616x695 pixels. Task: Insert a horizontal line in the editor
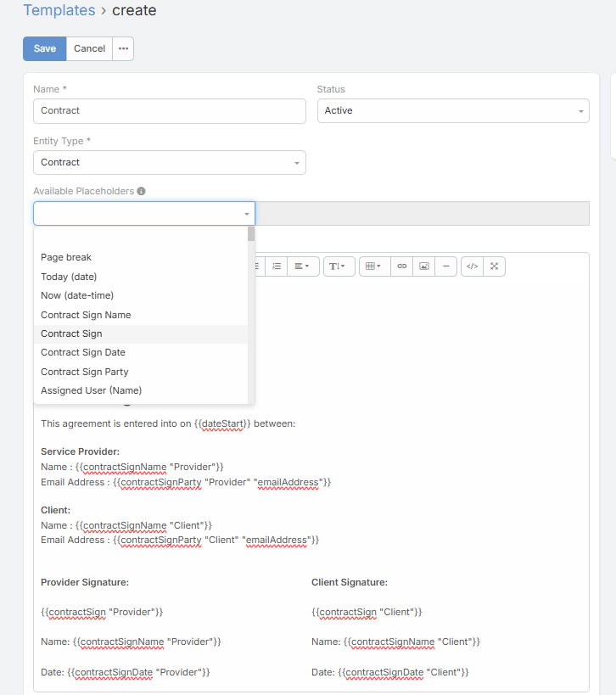point(445,266)
